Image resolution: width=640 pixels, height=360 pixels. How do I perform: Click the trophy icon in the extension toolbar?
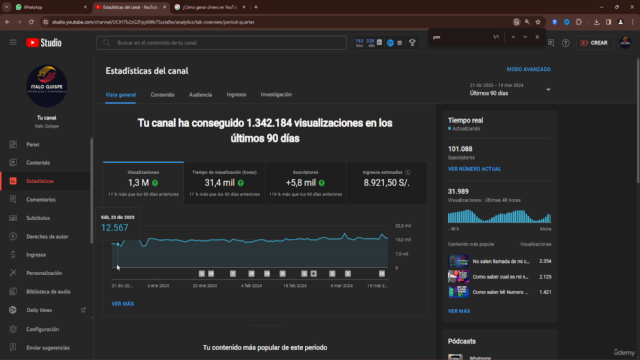[x=412, y=42]
